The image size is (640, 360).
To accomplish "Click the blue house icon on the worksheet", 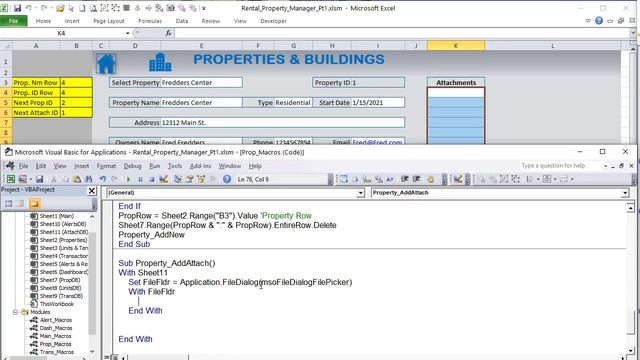I will [x=106, y=64].
